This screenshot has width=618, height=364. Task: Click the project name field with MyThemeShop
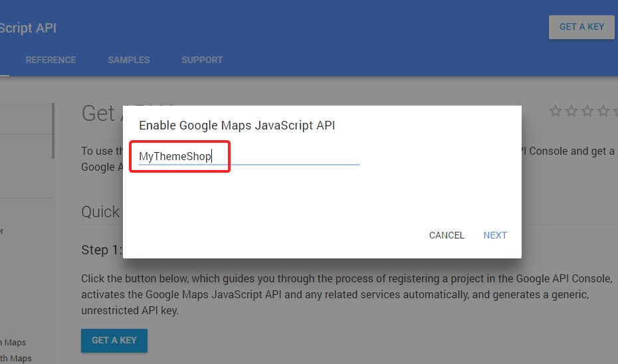pyautogui.click(x=249, y=156)
